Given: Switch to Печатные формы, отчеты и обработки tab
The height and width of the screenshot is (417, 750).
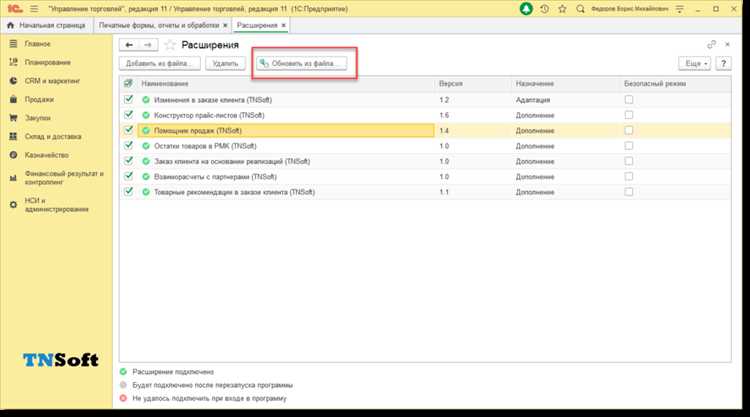Looking at the screenshot, I should [159, 25].
